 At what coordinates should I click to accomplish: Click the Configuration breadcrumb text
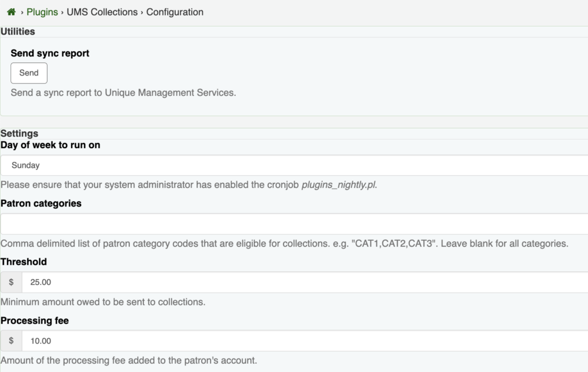click(175, 12)
